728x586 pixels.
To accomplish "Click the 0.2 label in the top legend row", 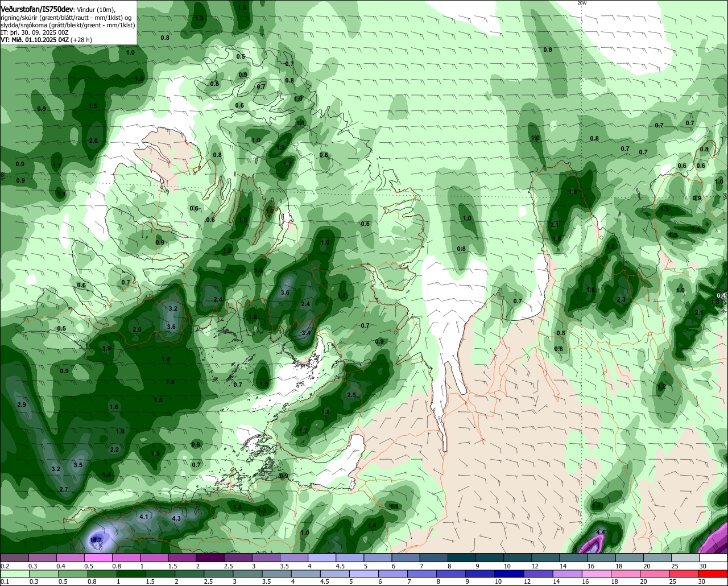I will [x=5, y=566].
